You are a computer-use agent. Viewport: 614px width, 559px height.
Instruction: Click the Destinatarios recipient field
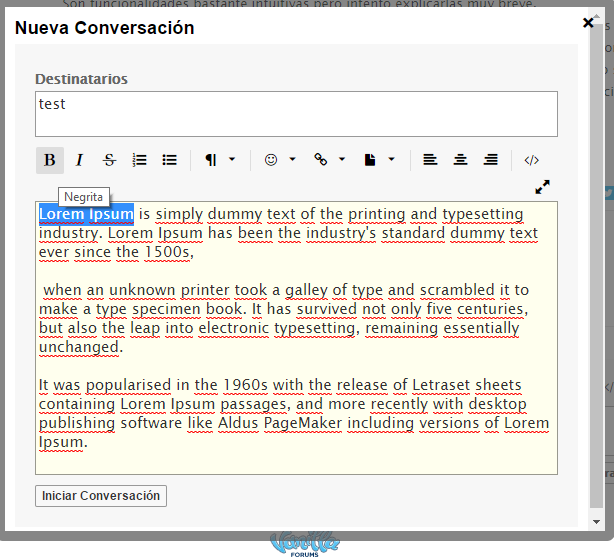point(296,114)
